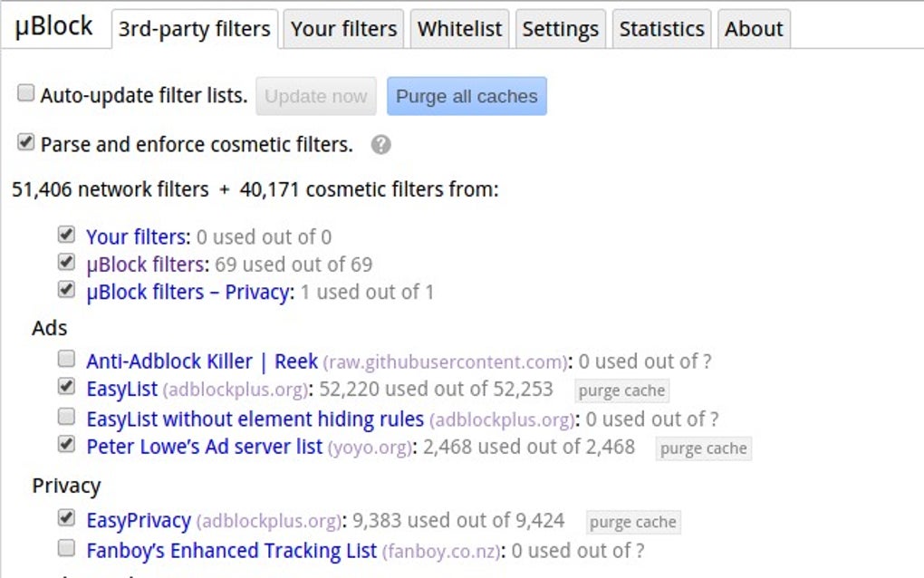Open the Peter Lowe's Ad server list link
This screenshot has width=924, height=578.
[x=204, y=447]
